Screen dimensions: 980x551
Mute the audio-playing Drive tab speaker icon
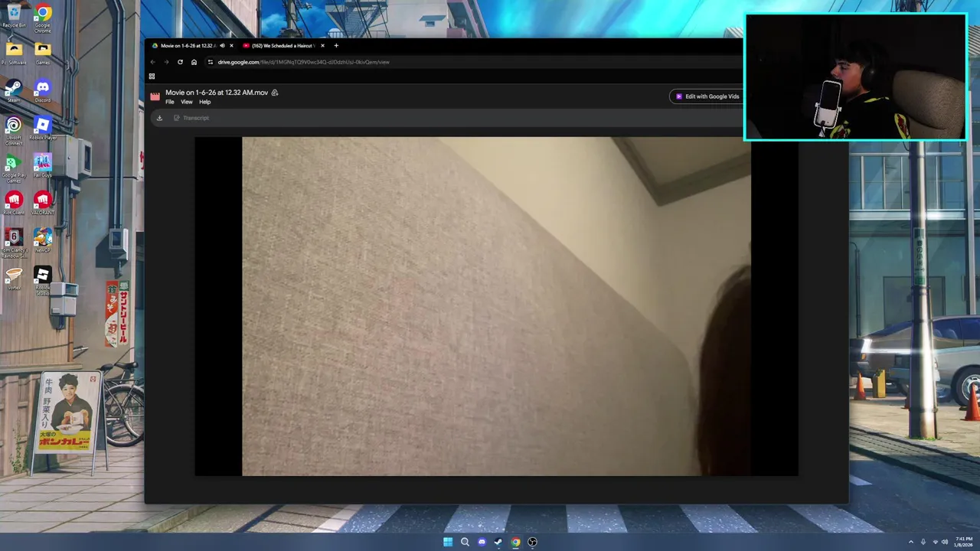click(x=223, y=45)
